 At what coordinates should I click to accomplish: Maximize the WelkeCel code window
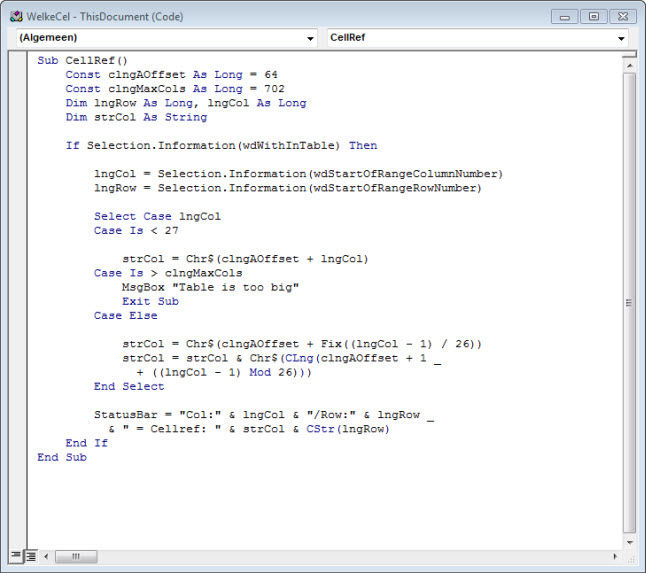click(593, 17)
